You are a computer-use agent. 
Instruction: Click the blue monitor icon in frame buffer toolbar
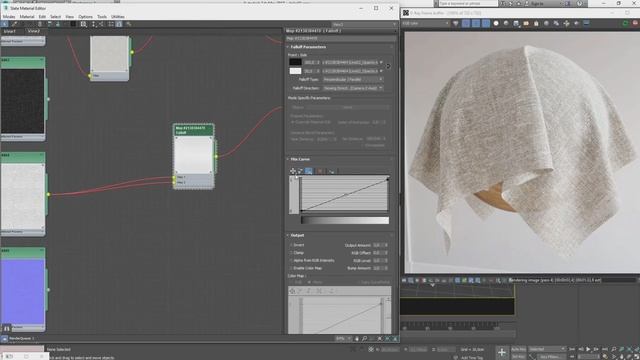point(587,23)
